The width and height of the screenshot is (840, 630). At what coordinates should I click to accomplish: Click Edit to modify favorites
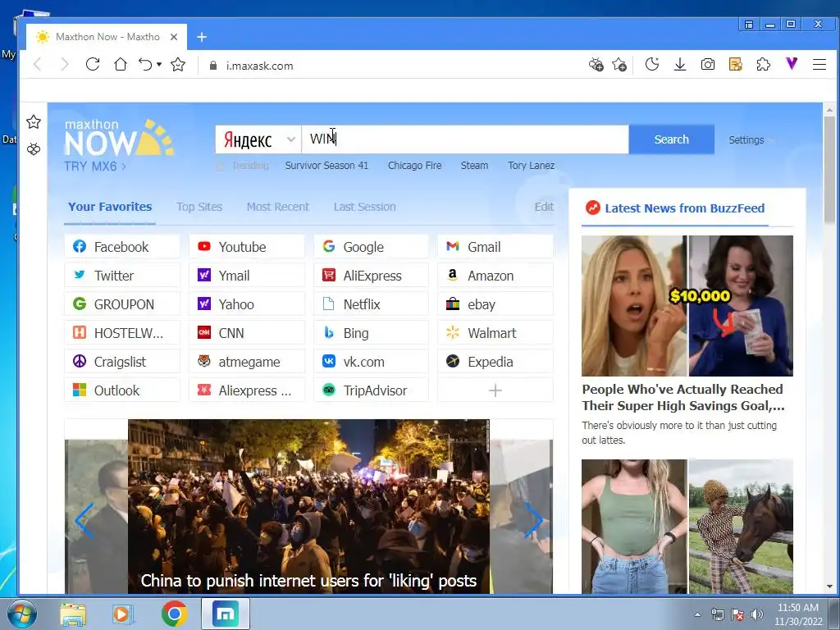tap(544, 207)
